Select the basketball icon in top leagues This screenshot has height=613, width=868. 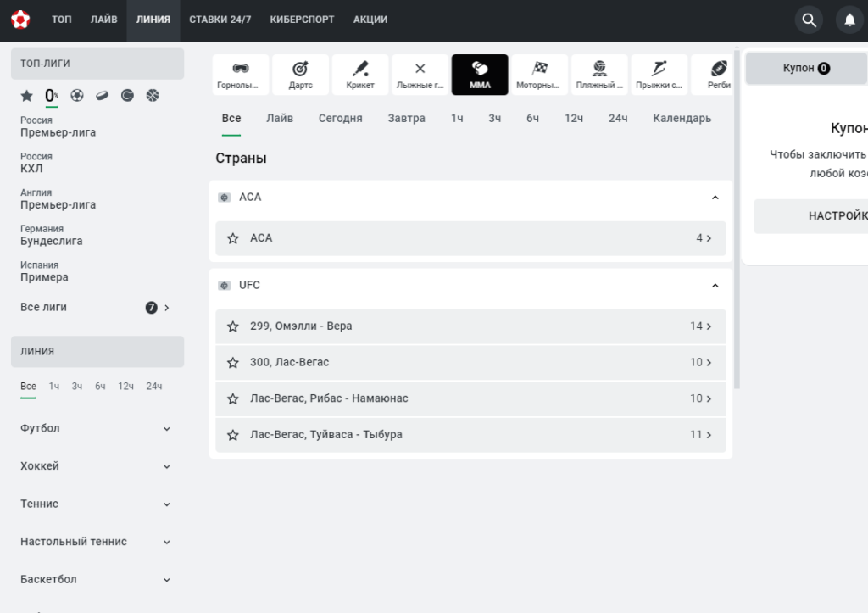153,95
